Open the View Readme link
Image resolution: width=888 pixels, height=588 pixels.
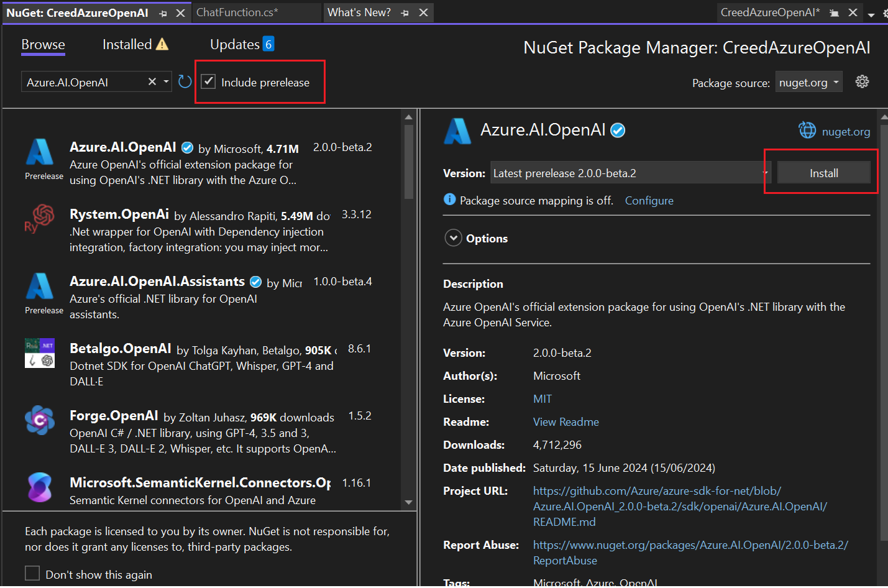(565, 422)
